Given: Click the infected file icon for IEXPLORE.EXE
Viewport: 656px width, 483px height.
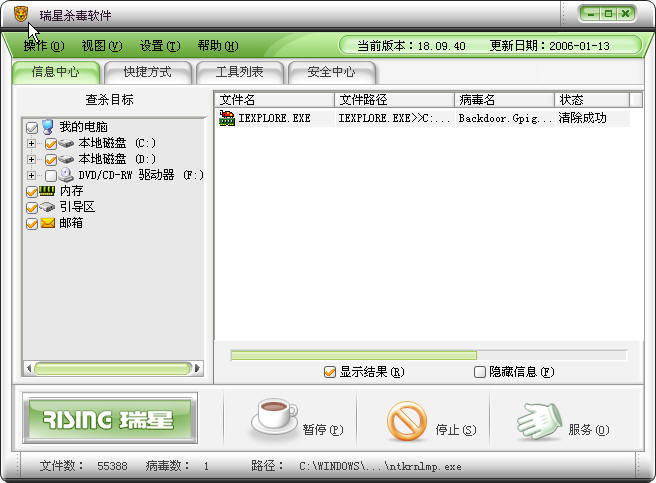Looking at the screenshot, I should [x=227, y=118].
